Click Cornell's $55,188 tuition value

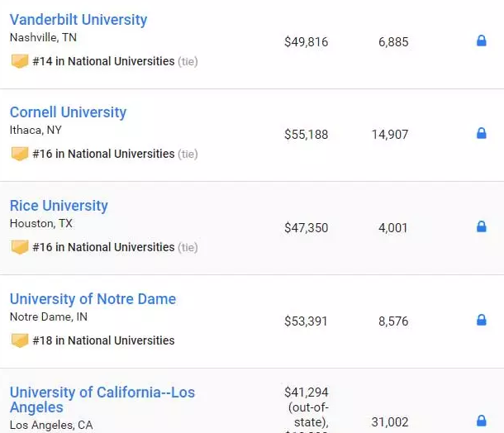[306, 134]
